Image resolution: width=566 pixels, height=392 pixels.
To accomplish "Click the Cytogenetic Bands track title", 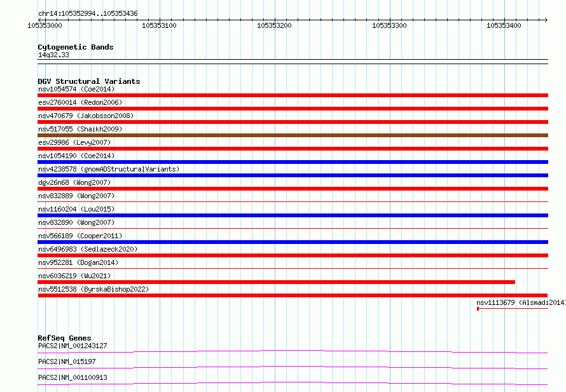I will click(76, 47).
